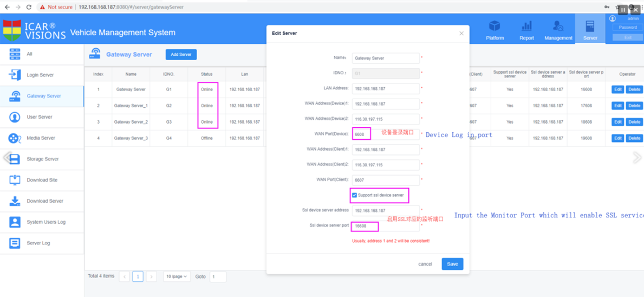Delete the Gateway Server G1 row
This screenshot has width=644, height=297.
coord(634,89)
